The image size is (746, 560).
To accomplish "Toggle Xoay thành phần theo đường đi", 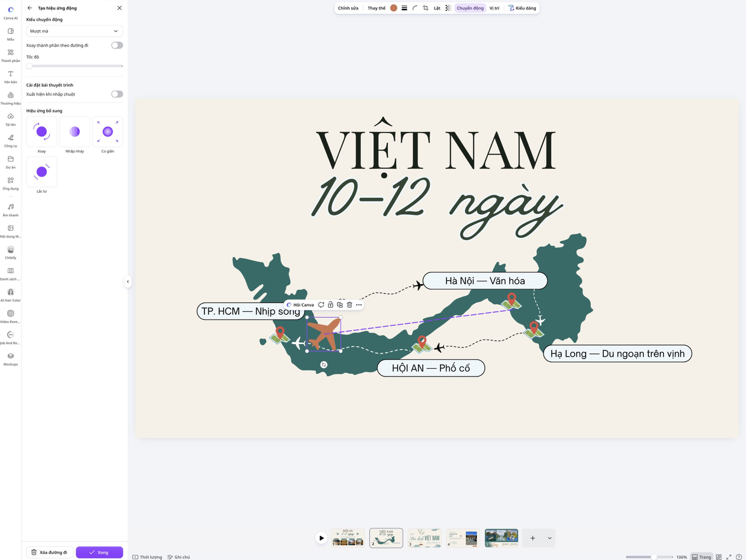I will coord(117,45).
